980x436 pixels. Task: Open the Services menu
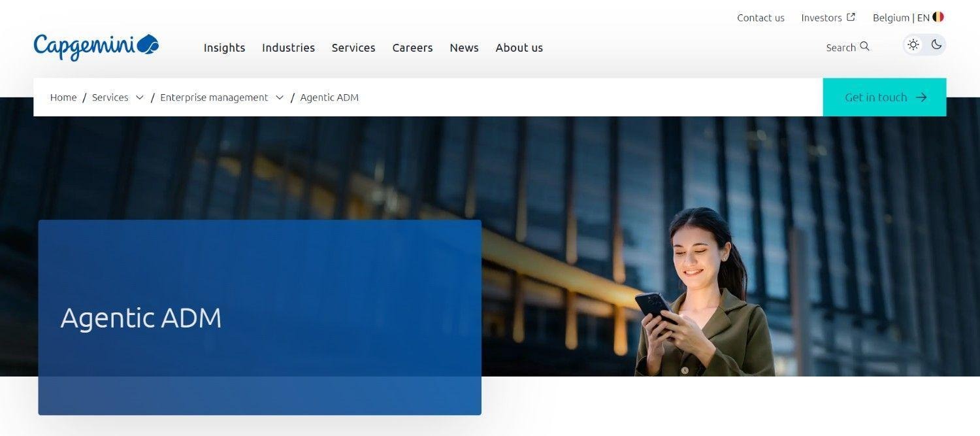coord(353,48)
